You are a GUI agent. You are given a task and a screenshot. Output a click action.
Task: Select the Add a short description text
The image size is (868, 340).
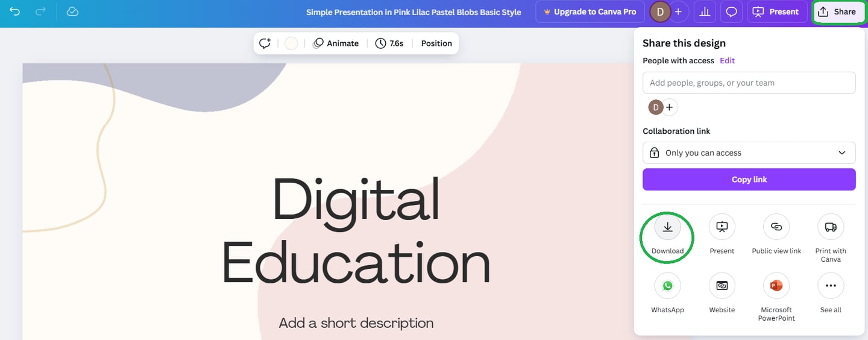(x=356, y=323)
